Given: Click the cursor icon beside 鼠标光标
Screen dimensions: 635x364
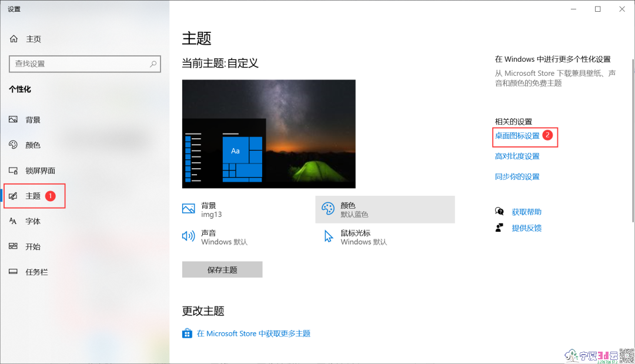Looking at the screenshot, I should click(x=329, y=236).
